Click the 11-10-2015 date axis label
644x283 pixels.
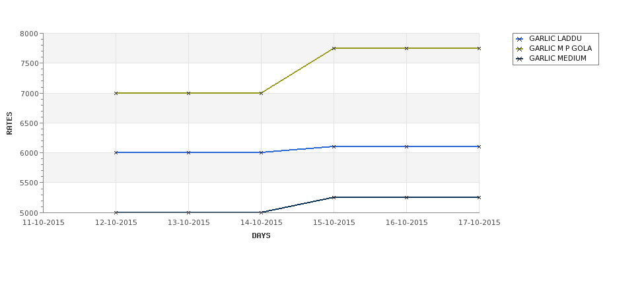44,223
